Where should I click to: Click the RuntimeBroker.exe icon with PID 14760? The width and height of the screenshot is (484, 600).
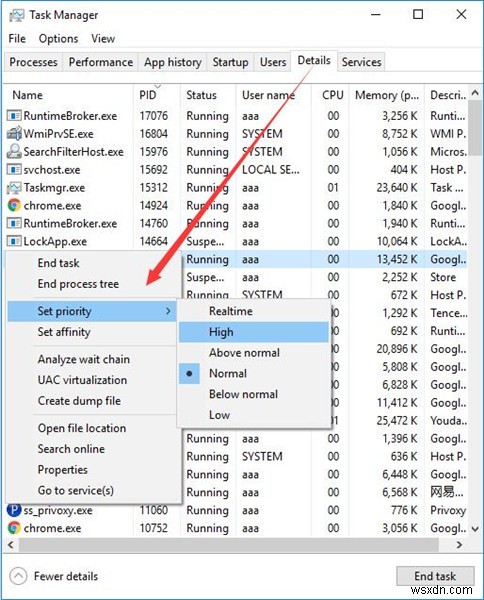click(14, 223)
